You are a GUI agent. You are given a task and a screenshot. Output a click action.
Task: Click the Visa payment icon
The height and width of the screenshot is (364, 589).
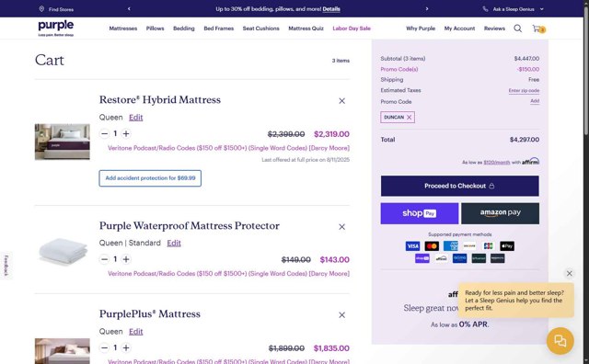(x=412, y=246)
